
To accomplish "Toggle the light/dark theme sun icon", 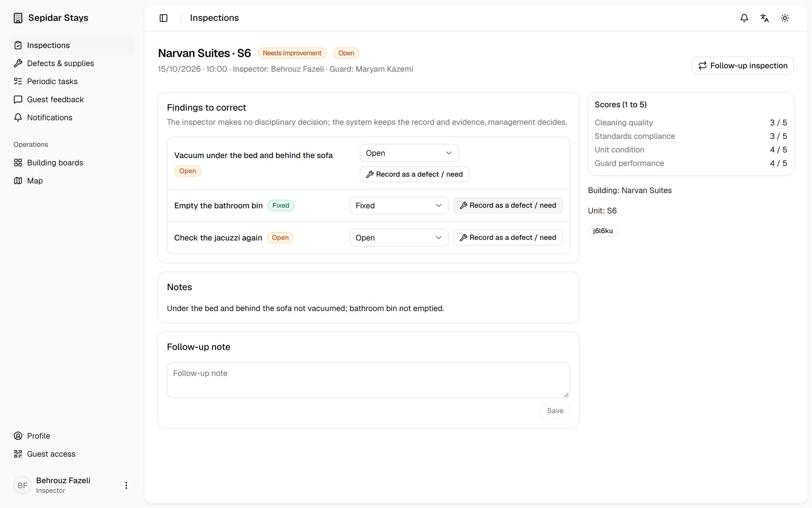I will tap(785, 18).
